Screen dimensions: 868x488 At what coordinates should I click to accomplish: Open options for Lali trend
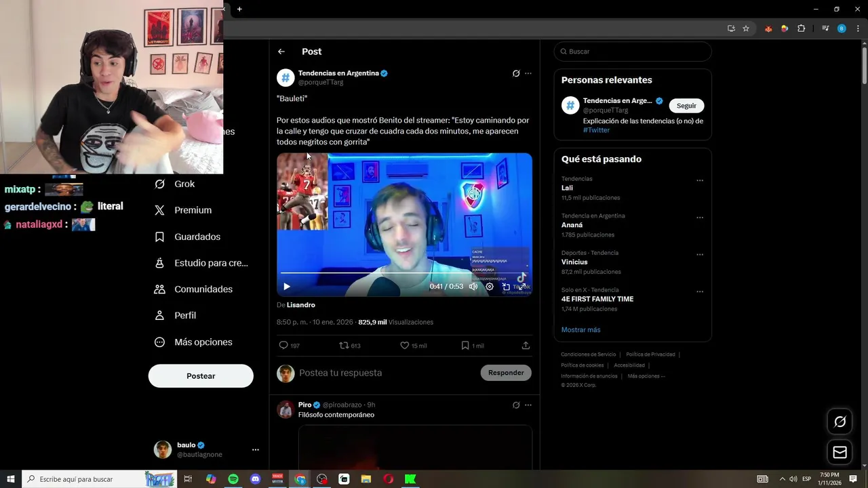click(x=700, y=181)
